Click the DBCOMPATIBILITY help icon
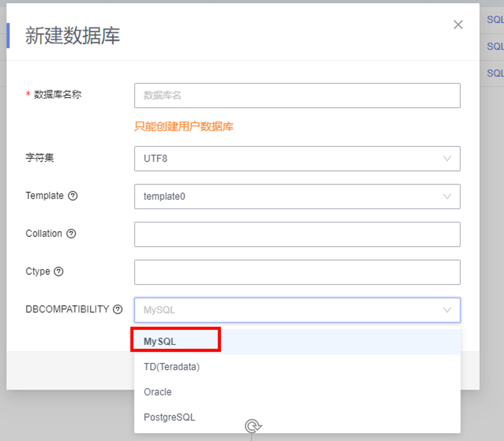 pos(118,309)
